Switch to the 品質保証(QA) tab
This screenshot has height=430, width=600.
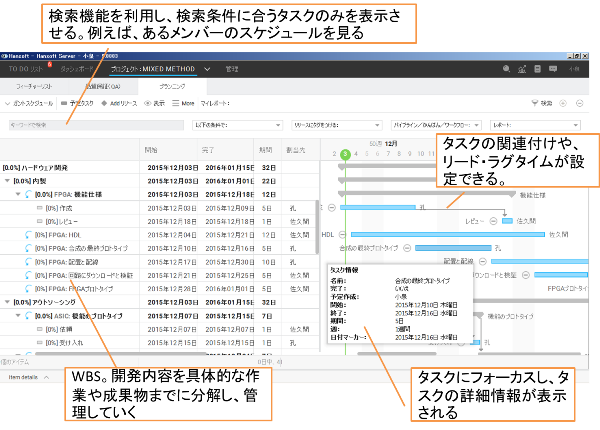click(103, 86)
